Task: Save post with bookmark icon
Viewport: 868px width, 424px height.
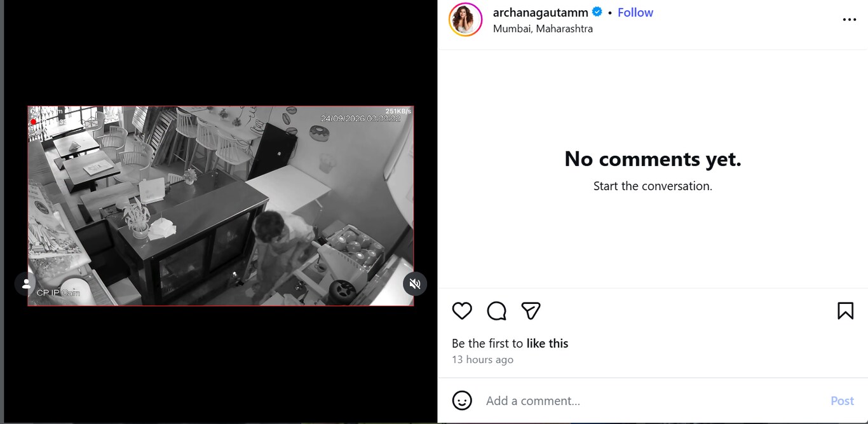Action: coord(845,311)
